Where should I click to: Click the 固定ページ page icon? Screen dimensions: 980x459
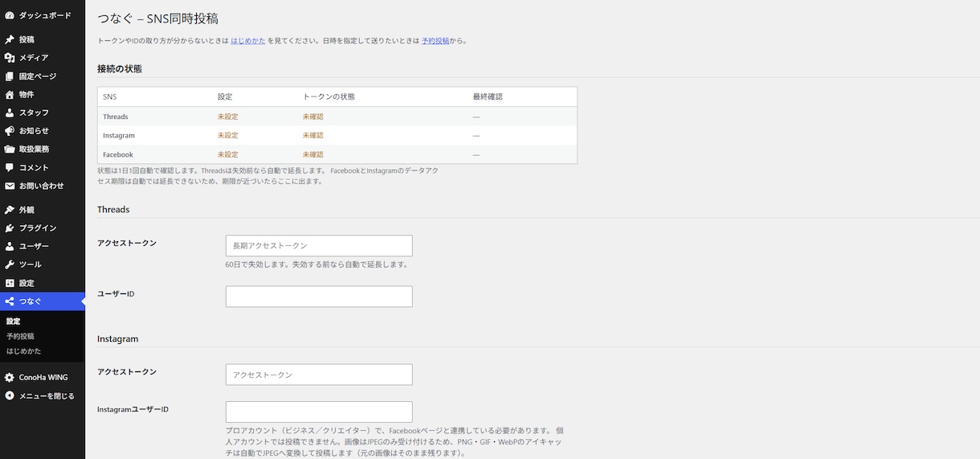click(10, 76)
